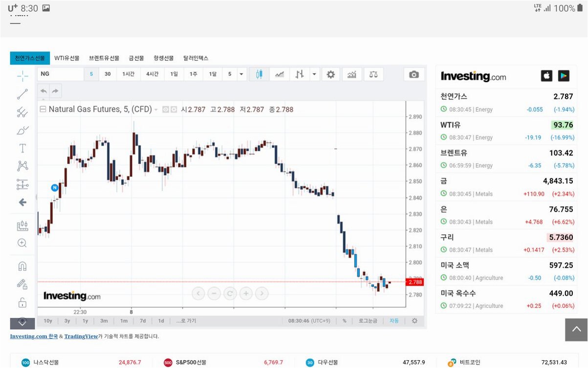Switch to bar chart style
The height and width of the screenshot is (368, 588).
[x=300, y=74]
